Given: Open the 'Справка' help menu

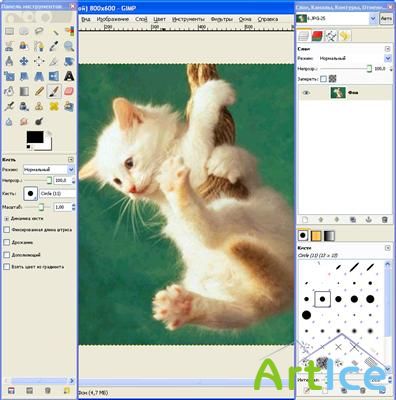Looking at the screenshot, I should tap(268, 19).
